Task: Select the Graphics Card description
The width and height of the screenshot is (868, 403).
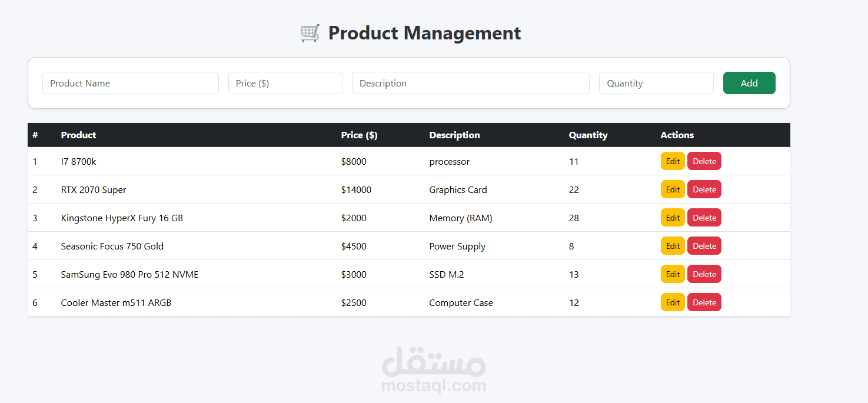Action: tap(458, 190)
